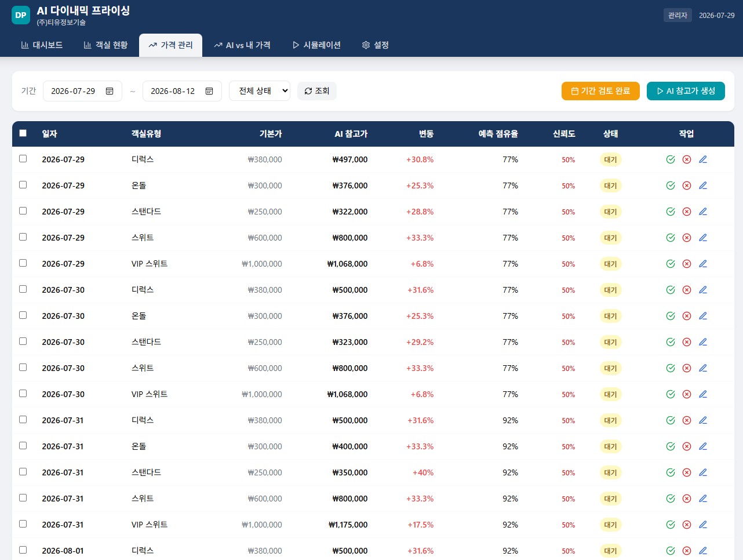743x560 pixels.
Task: Edit the 2026-07-31 온돌 price
Action: pyautogui.click(x=703, y=446)
